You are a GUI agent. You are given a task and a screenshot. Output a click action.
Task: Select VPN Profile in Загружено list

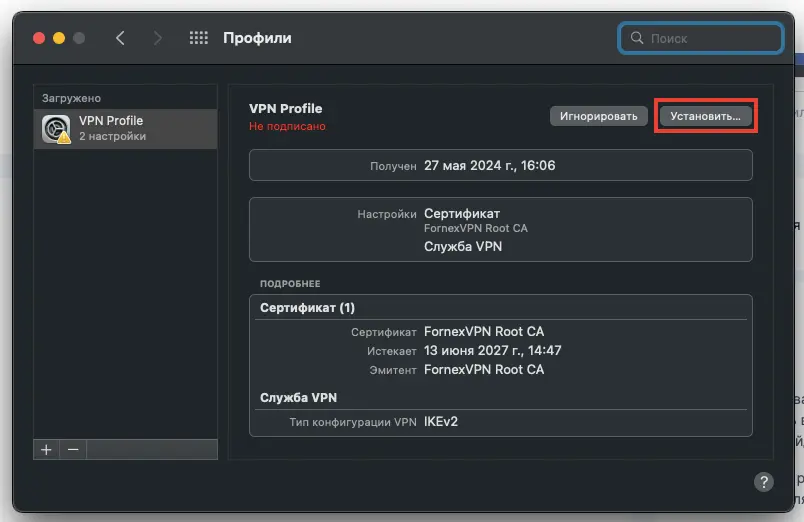(x=126, y=129)
